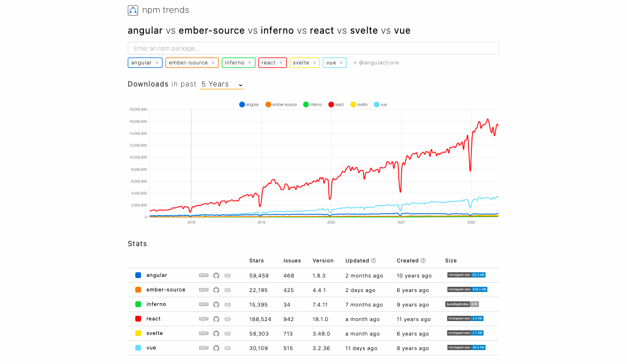Open the react package name link

click(x=153, y=319)
